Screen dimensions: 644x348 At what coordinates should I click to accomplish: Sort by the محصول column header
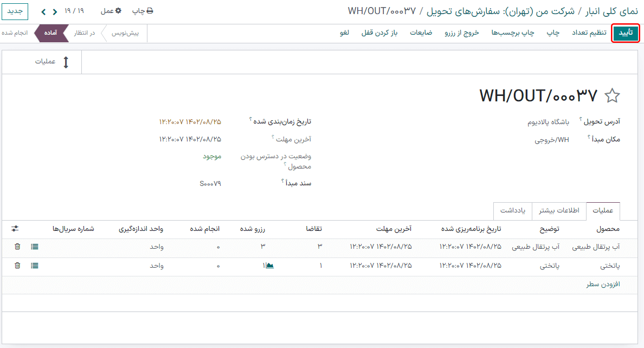coord(608,229)
